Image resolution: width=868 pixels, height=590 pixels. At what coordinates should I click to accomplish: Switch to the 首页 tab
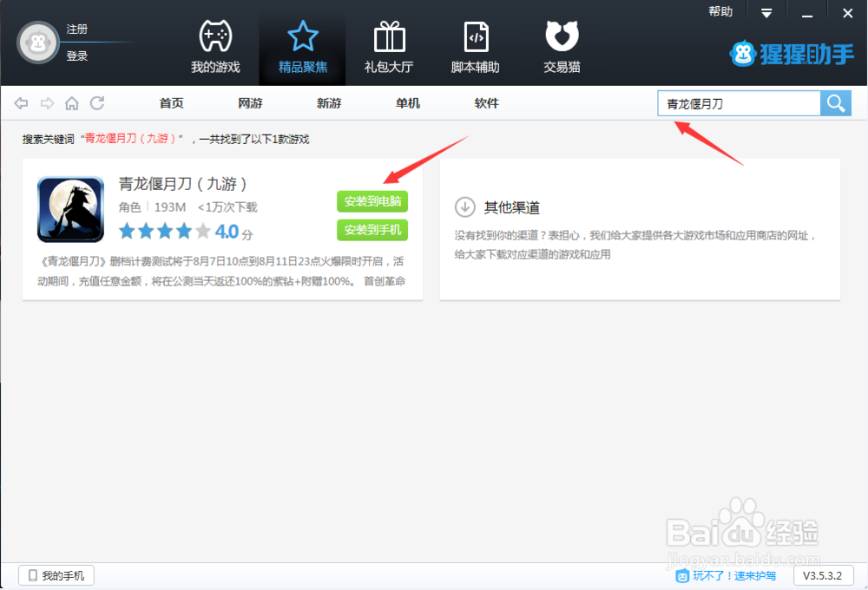(171, 103)
